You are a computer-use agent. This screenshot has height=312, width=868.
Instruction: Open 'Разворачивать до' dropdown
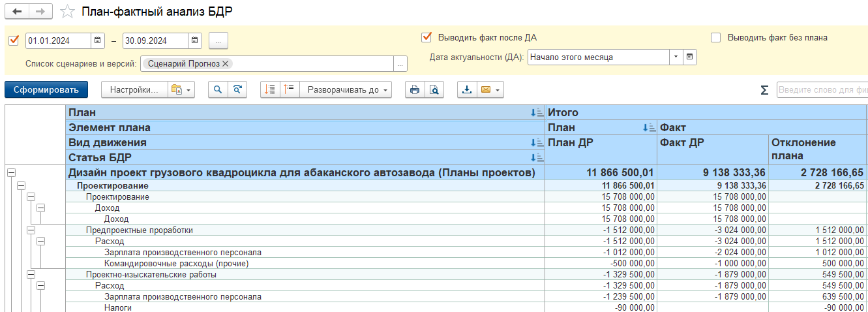point(348,90)
